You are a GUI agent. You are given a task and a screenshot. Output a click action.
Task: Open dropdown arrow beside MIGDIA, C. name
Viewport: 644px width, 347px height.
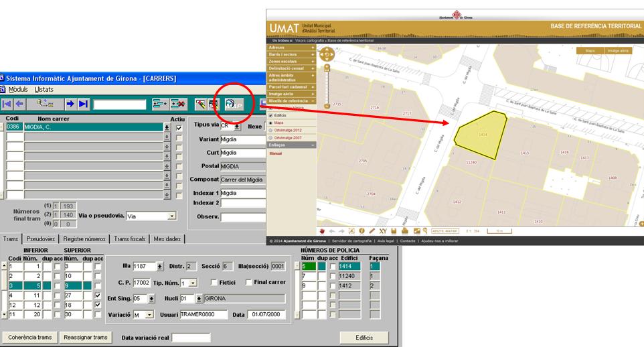pos(167,127)
